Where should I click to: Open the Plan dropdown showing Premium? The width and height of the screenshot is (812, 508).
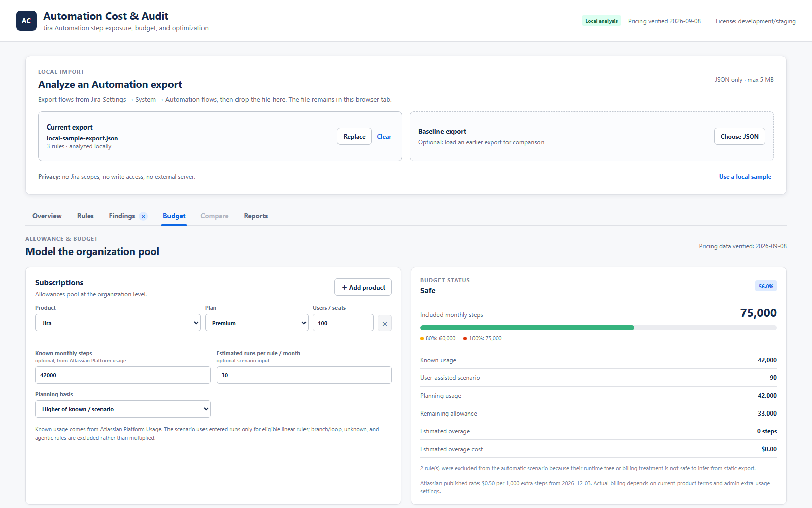coord(256,323)
